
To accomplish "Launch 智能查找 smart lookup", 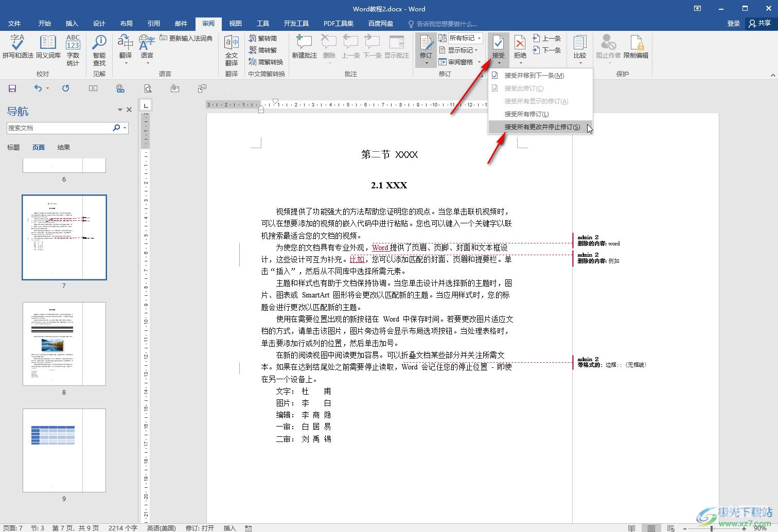I will [x=99, y=50].
